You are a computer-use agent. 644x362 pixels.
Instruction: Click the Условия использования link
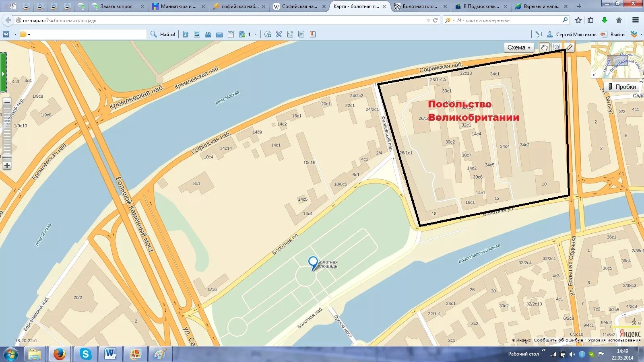pyautogui.click(x=614, y=340)
